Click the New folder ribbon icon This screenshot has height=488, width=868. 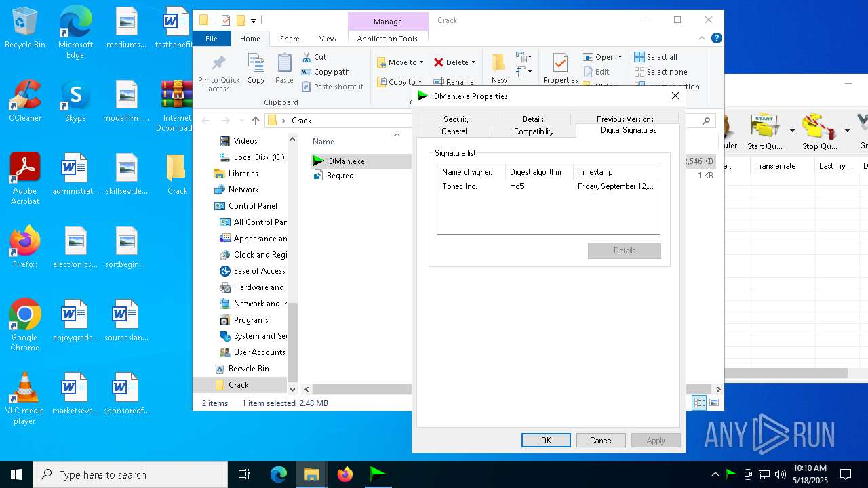(x=499, y=68)
